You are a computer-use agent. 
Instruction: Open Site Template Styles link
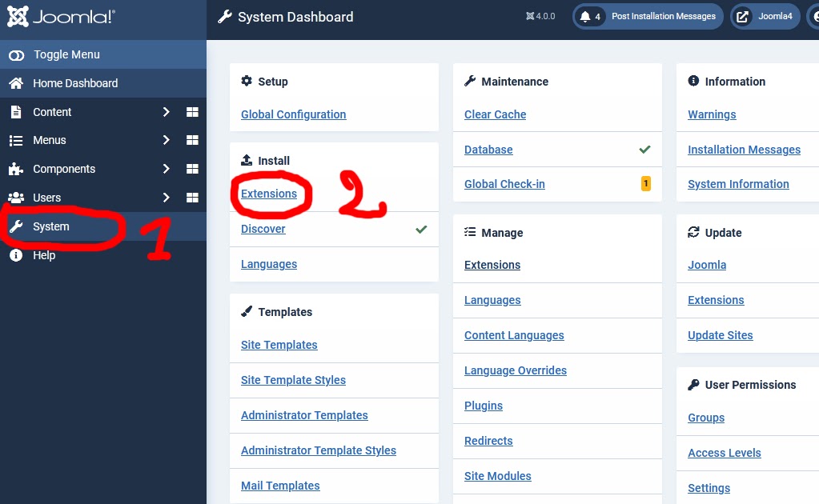pyautogui.click(x=293, y=380)
